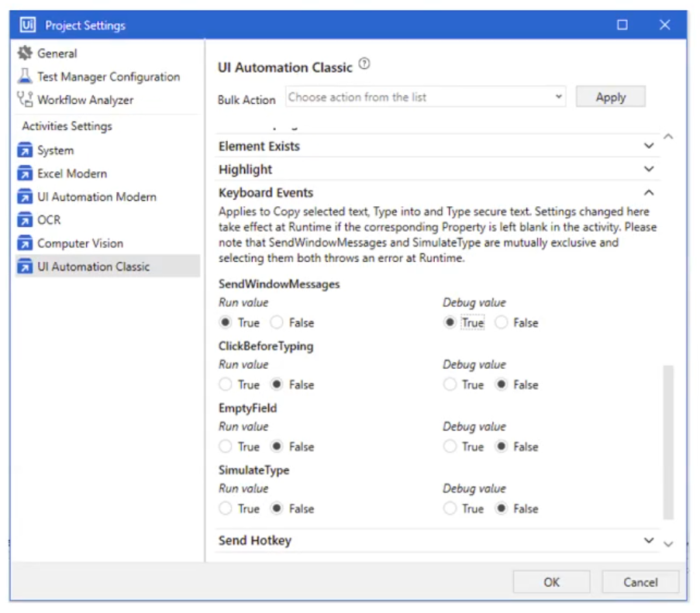Click the SendWindowMessages setting label

[x=279, y=284]
